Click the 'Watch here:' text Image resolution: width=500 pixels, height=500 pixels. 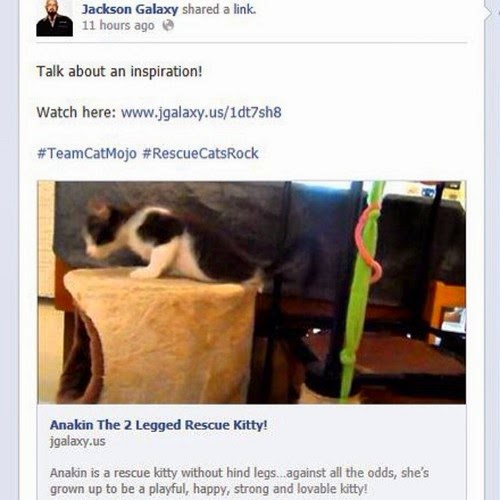pos(76,112)
